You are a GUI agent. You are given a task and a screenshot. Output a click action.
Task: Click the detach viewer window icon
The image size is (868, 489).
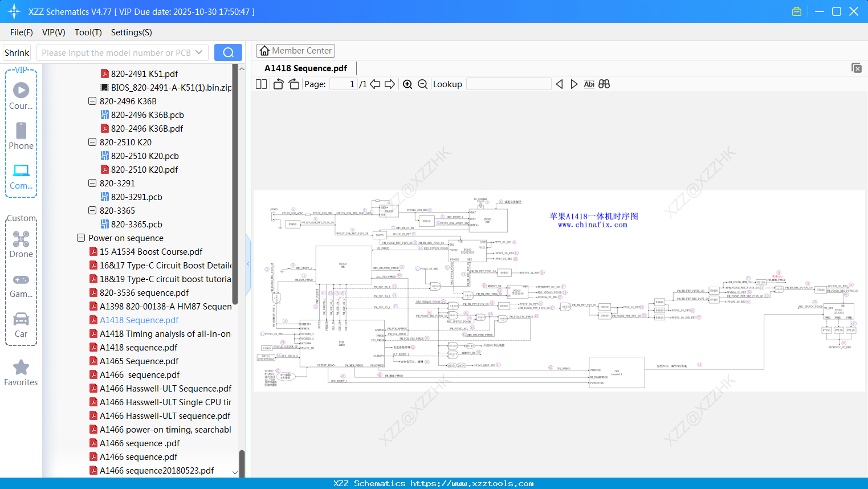857,68
